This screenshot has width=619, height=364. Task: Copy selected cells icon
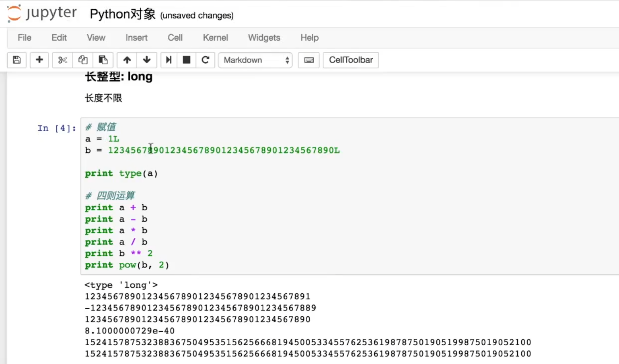tap(83, 60)
